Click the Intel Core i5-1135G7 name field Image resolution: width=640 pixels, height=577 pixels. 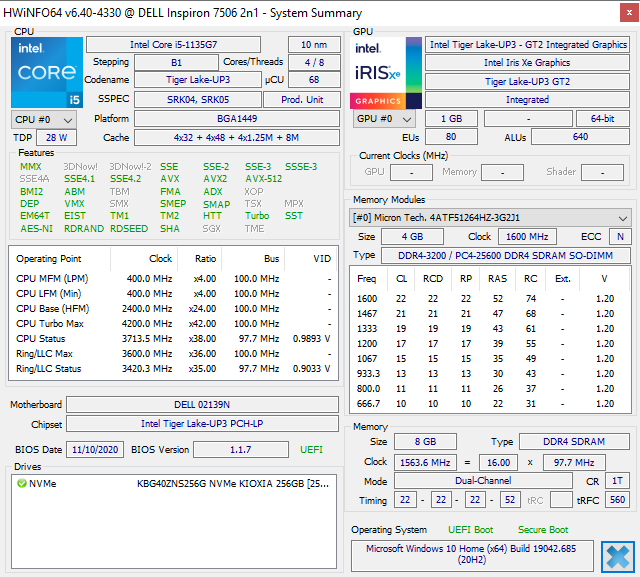pos(173,44)
